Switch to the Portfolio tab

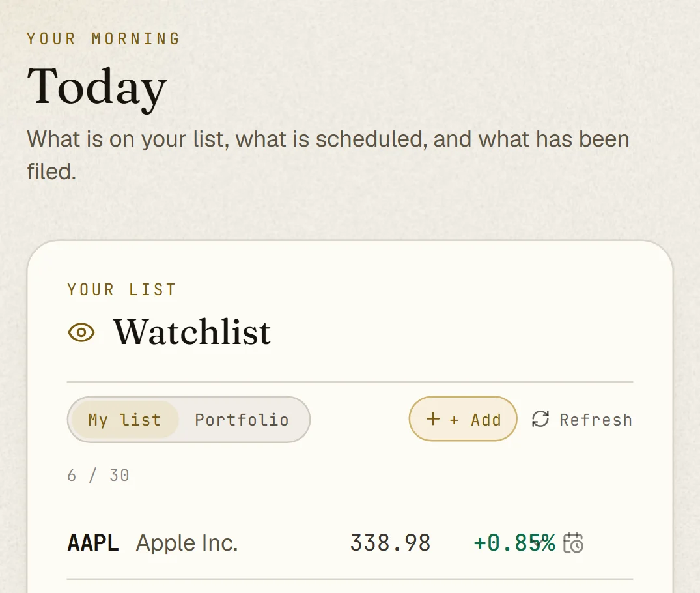242,420
